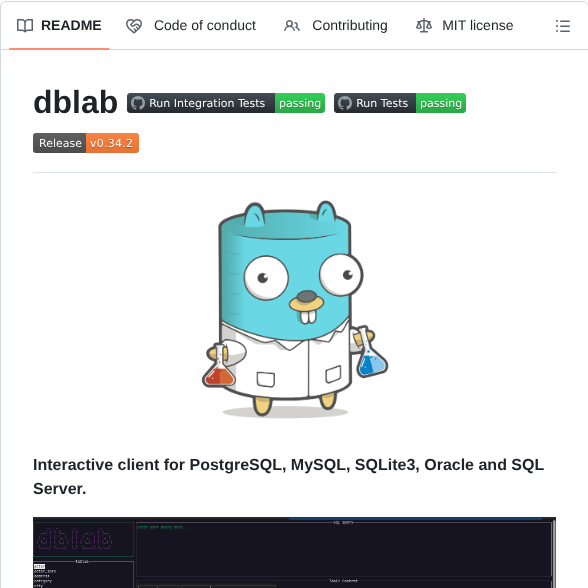
Task: Click the people icon beside Contributing
Action: click(x=292, y=26)
